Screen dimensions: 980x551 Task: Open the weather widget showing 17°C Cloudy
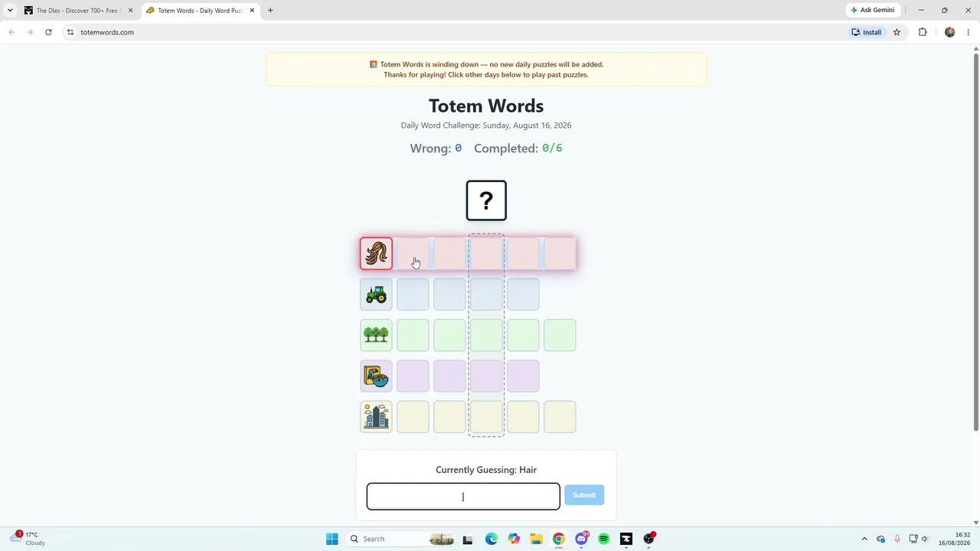(28, 539)
